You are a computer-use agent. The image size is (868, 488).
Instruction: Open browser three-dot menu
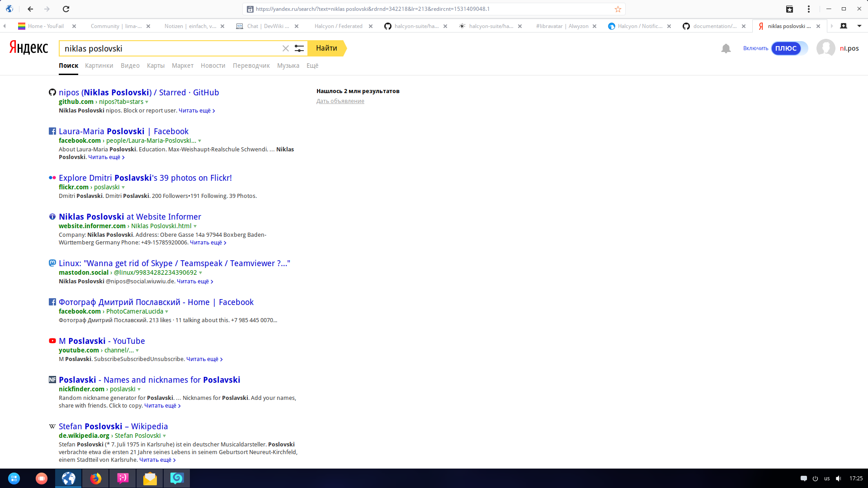click(x=809, y=9)
